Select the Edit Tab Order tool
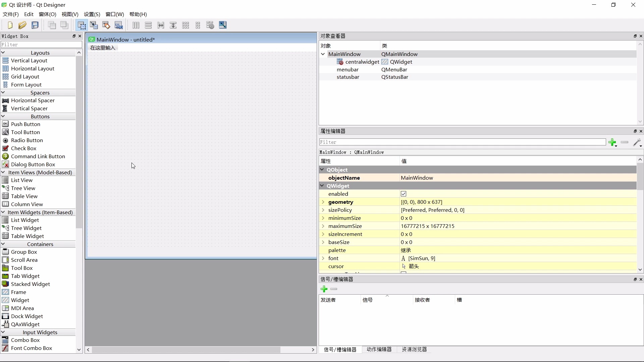The image size is (644, 362). click(118, 25)
